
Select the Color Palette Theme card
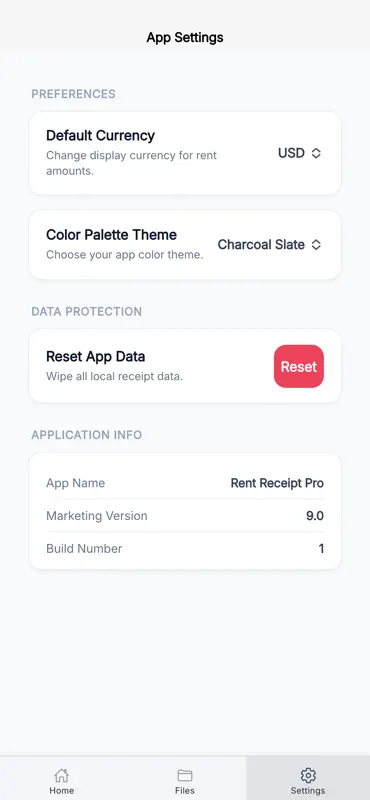[185, 244]
